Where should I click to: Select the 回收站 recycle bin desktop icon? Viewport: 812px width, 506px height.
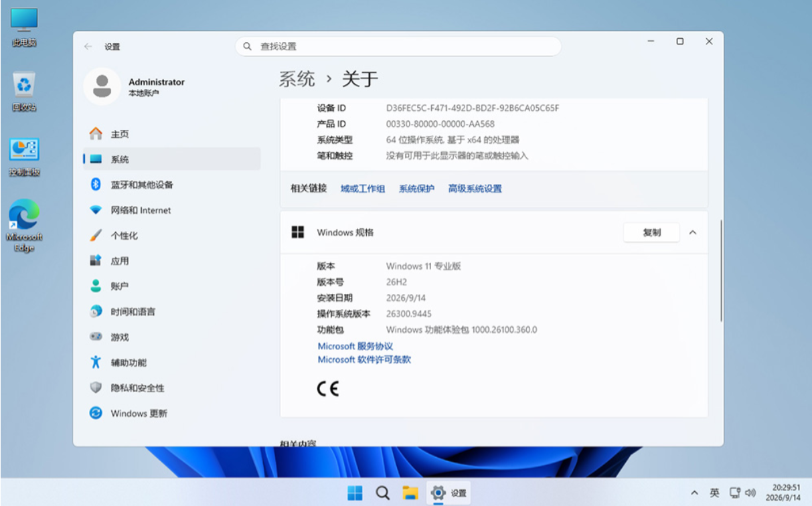click(x=24, y=92)
